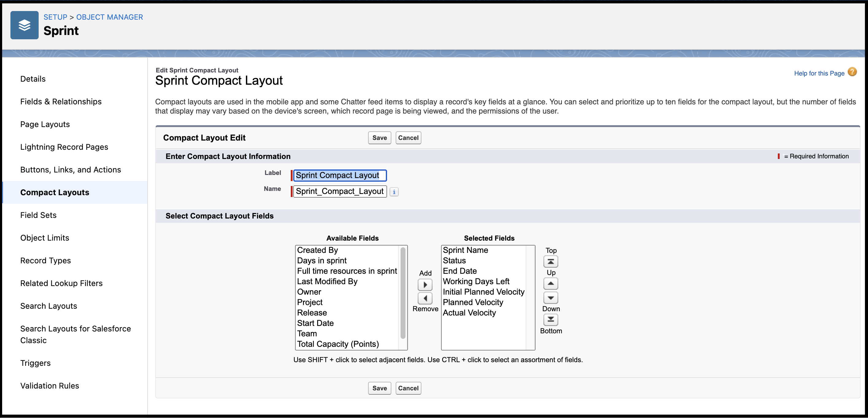Click the top Cancel button
Screen dimensions: 868x418
point(408,138)
